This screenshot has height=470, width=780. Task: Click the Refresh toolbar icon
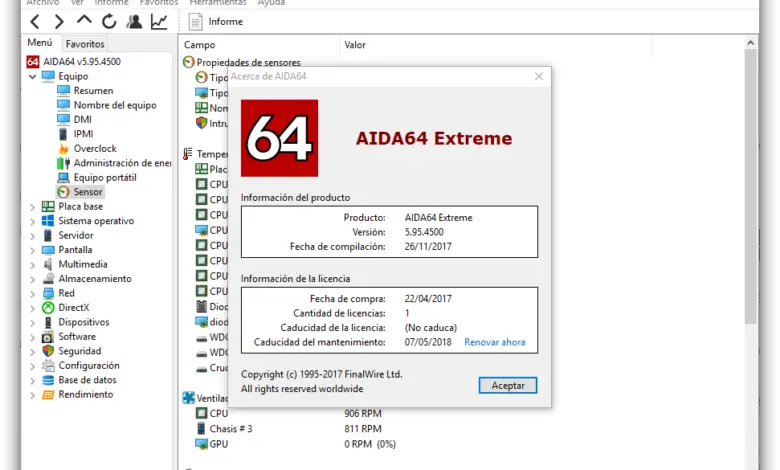click(109, 21)
